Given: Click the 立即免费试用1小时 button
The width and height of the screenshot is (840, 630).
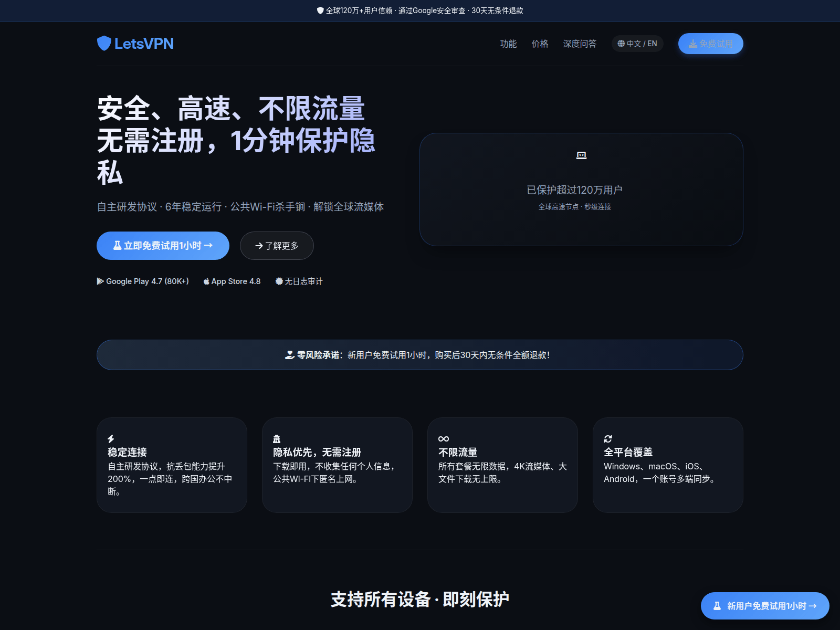Looking at the screenshot, I should coord(163,246).
